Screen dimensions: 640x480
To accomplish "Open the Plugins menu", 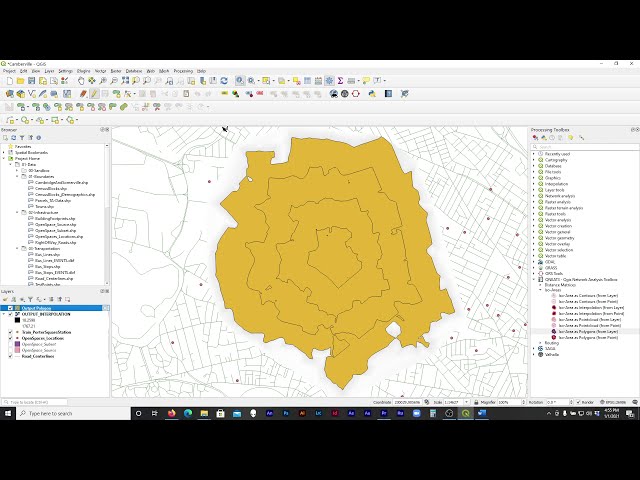I will [x=84, y=71].
